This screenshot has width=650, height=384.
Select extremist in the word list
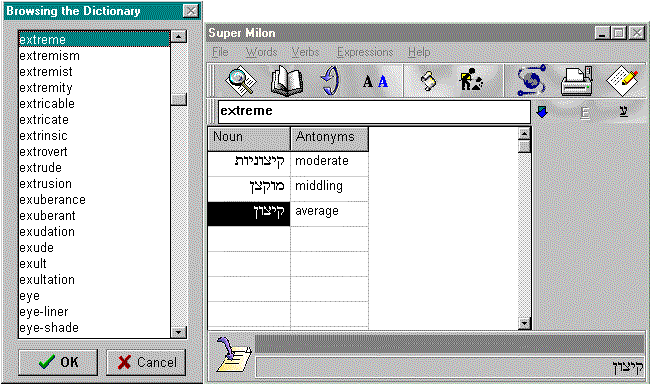(x=46, y=72)
